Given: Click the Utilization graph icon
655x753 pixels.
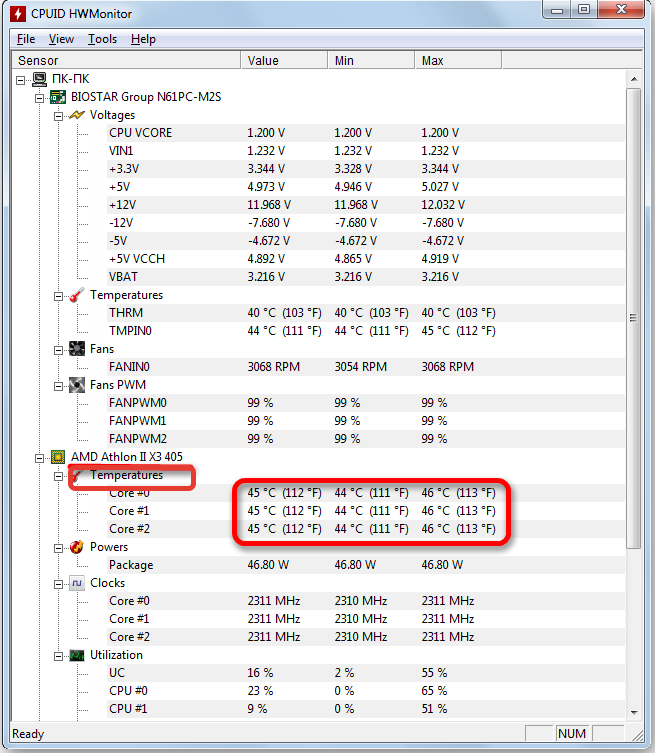Looking at the screenshot, I should point(77,655).
